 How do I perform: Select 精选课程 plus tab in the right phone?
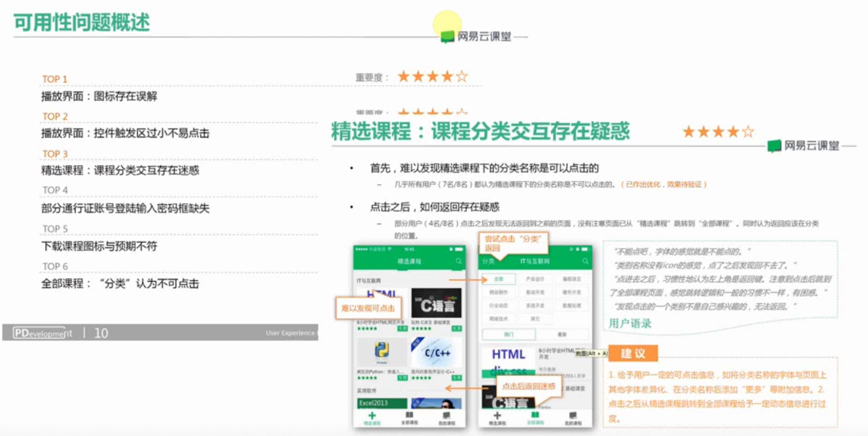[x=497, y=418]
